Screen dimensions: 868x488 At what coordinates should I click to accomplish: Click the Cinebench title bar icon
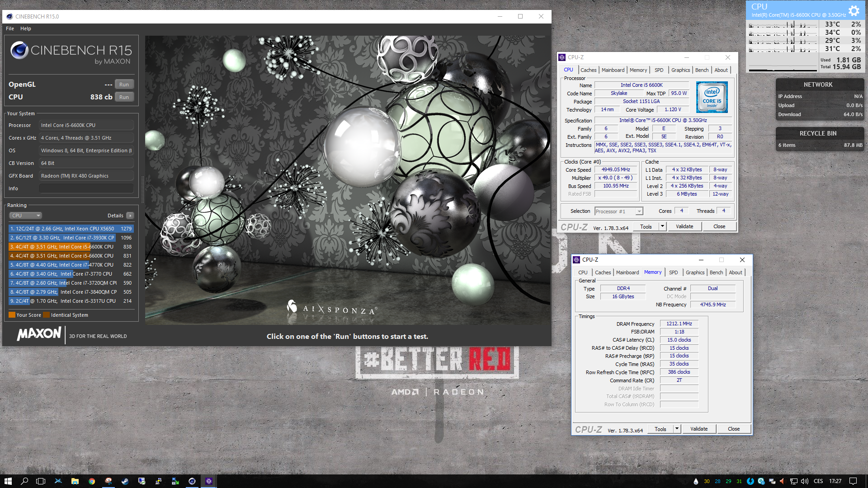tap(9, 16)
